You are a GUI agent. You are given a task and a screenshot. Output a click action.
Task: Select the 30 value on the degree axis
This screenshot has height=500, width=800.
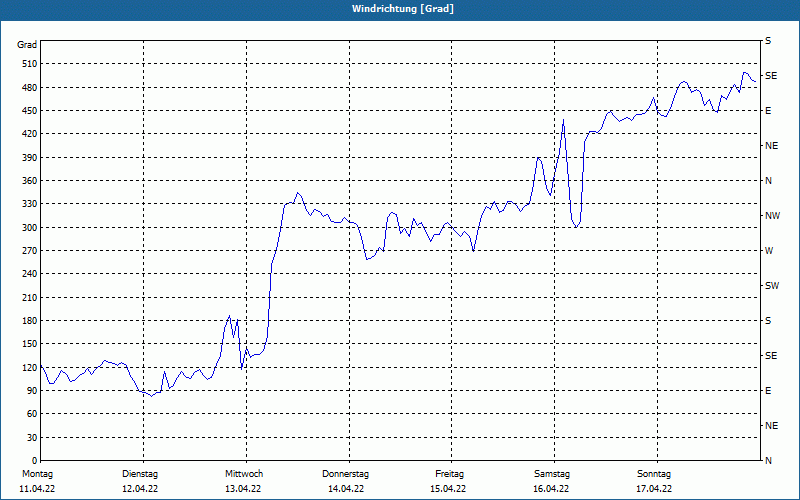[x=32, y=437]
